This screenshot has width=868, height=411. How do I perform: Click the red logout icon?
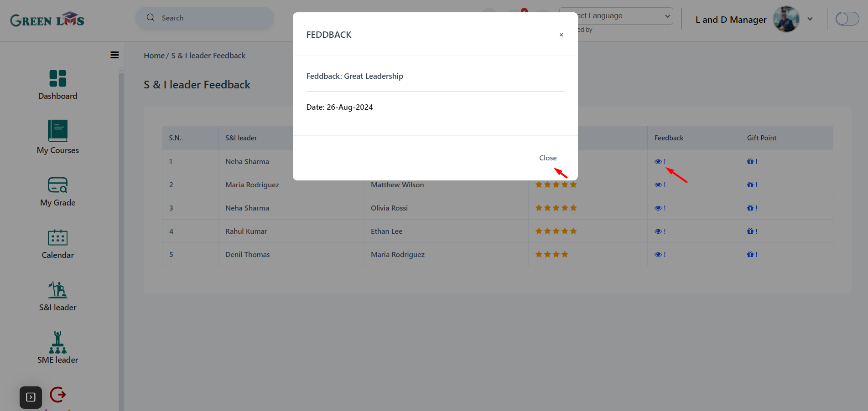click(x=58, y=395)
